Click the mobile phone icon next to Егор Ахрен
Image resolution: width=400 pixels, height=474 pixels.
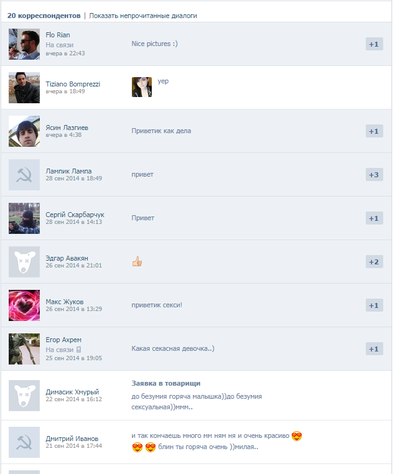point(79,350)
